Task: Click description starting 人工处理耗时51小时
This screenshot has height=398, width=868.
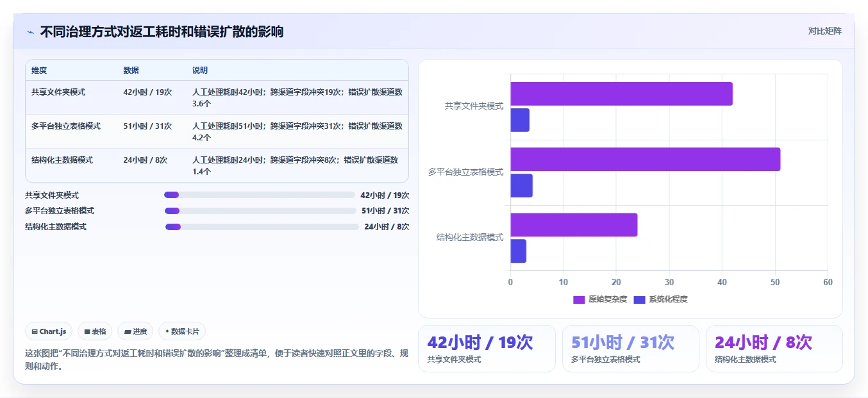Action: (297, 131)
